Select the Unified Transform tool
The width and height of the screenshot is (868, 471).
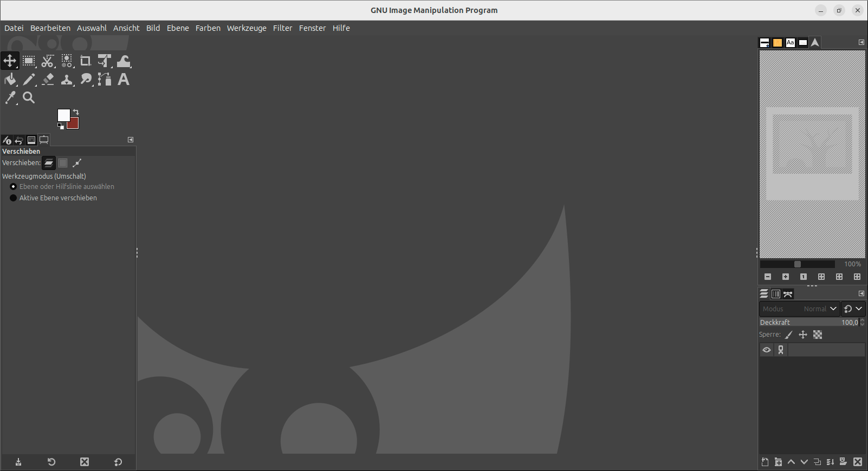[105, 61]
